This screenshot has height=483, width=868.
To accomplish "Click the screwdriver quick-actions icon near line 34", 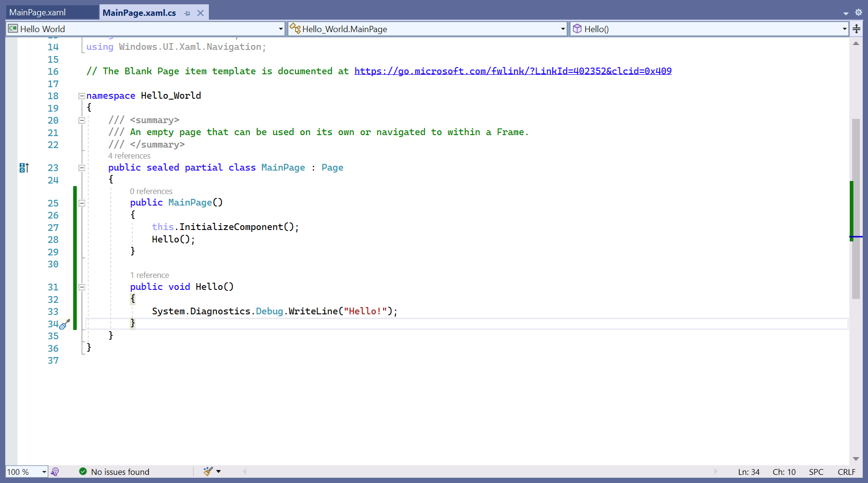I will tap(65, 324).
